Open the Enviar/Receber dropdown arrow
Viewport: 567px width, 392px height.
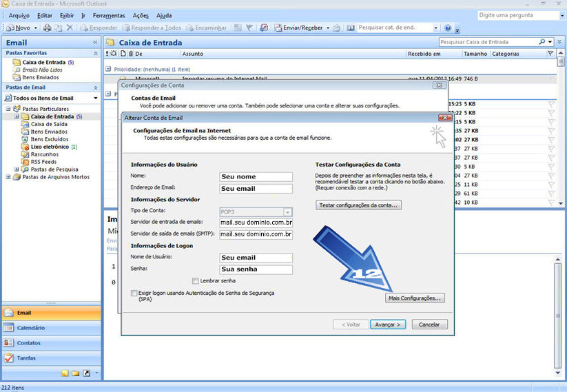(328, 28)
